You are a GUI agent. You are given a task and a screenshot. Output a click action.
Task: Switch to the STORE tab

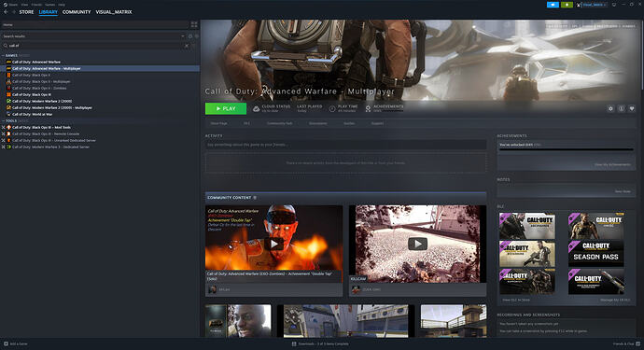[x=26, y=12]
